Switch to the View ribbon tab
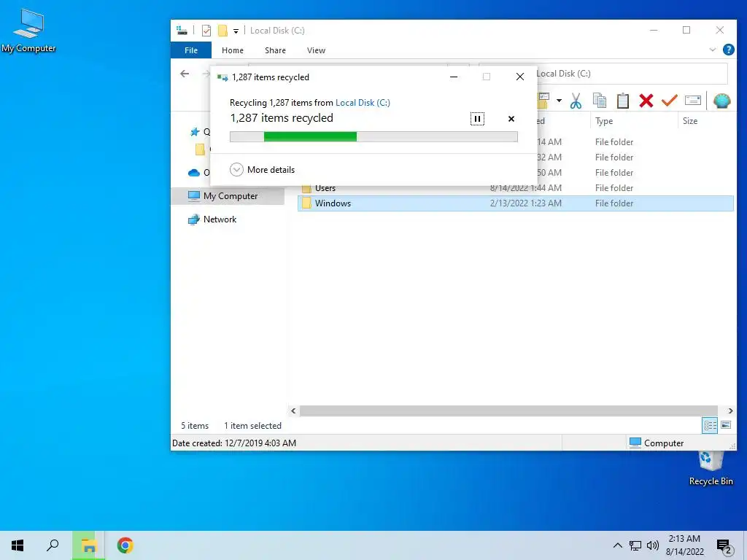This screenshot has width=747, height=560. click(316, 50)
